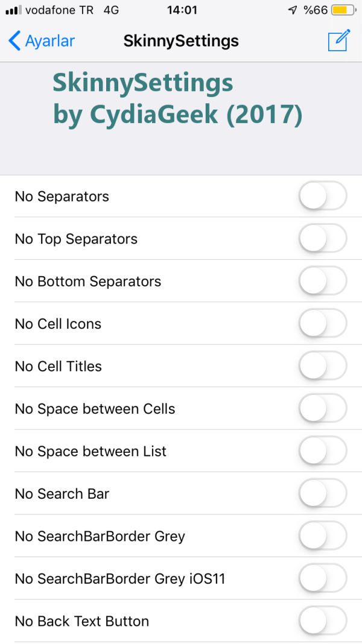Tap the SkinnySettings by CydiaGeek header
Image resolution: width=362 pixels, height=644 pixels.
(177, 99)
